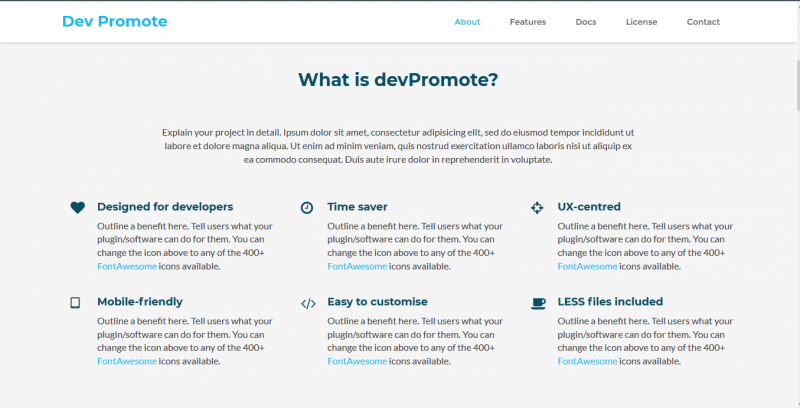
Task: Click the What is devPromote? heading
Action: tap(398, 80)
